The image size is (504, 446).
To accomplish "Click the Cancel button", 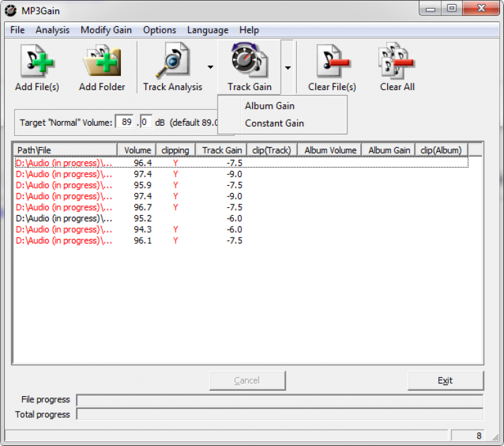I will (247, 381).
